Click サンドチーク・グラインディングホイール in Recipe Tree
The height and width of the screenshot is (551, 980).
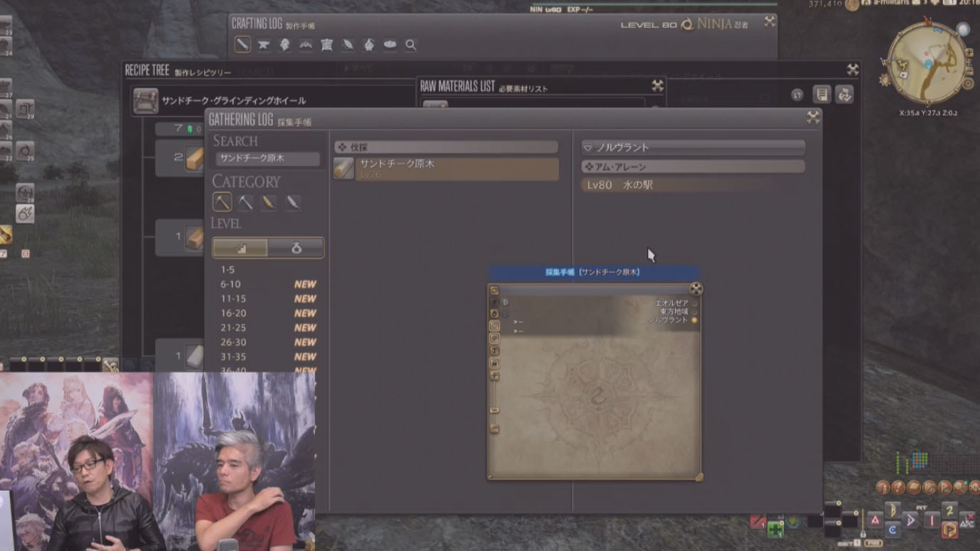(234, 101)
